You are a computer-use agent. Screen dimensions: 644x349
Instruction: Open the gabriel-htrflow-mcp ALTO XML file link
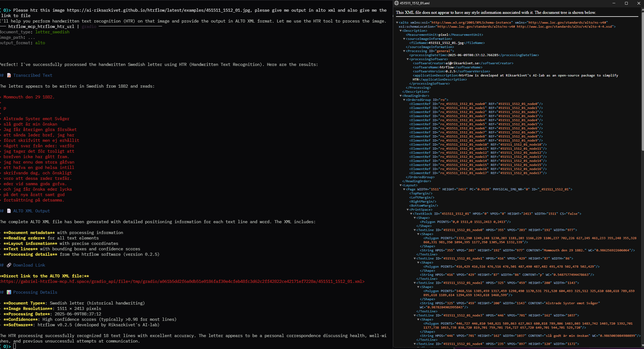[182, 281]
